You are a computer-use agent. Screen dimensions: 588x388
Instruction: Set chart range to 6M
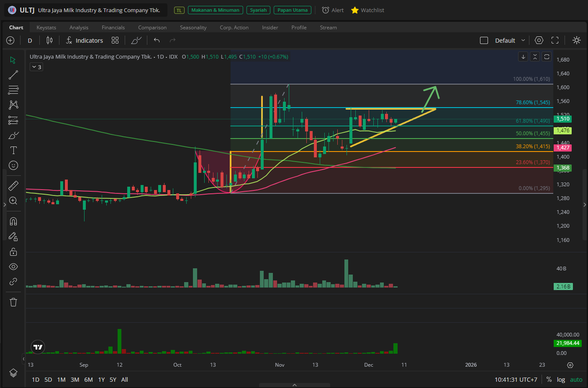coord(88,380)
